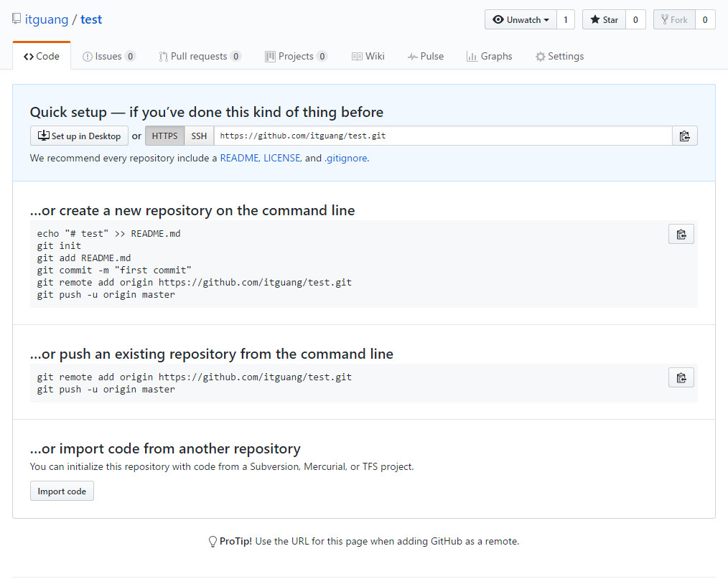Click the Fork button

674,19
